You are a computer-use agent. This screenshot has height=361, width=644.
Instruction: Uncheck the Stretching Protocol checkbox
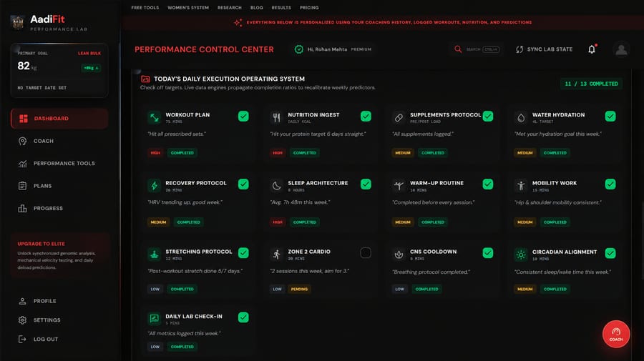[243, 253]
